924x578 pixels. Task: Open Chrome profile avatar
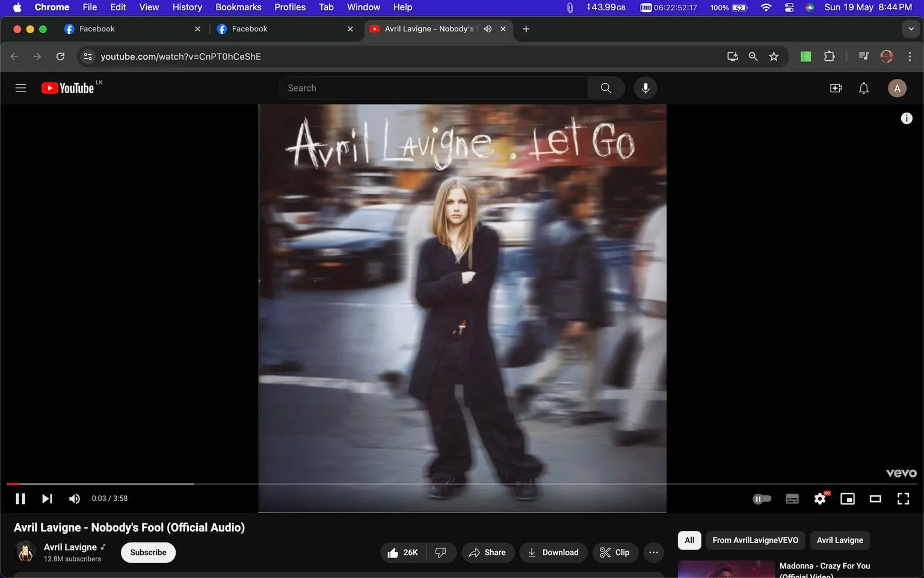pos(887,57)
